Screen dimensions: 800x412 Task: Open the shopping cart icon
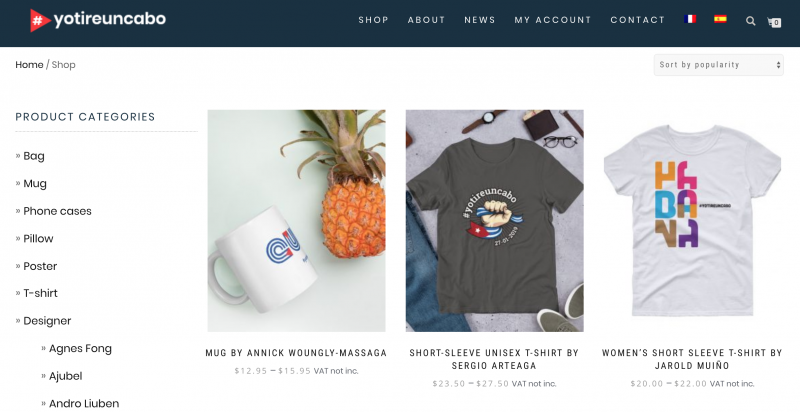click(774, 22)
